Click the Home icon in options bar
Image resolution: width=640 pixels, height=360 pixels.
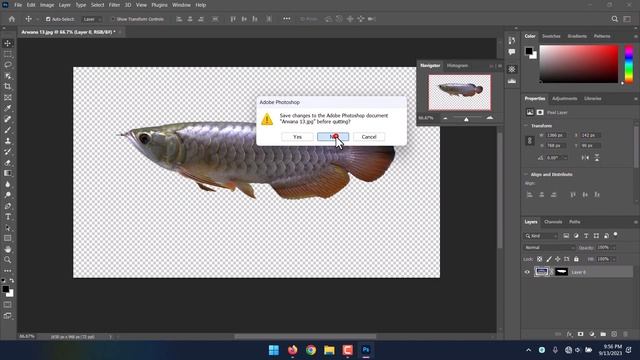point(12,19)
